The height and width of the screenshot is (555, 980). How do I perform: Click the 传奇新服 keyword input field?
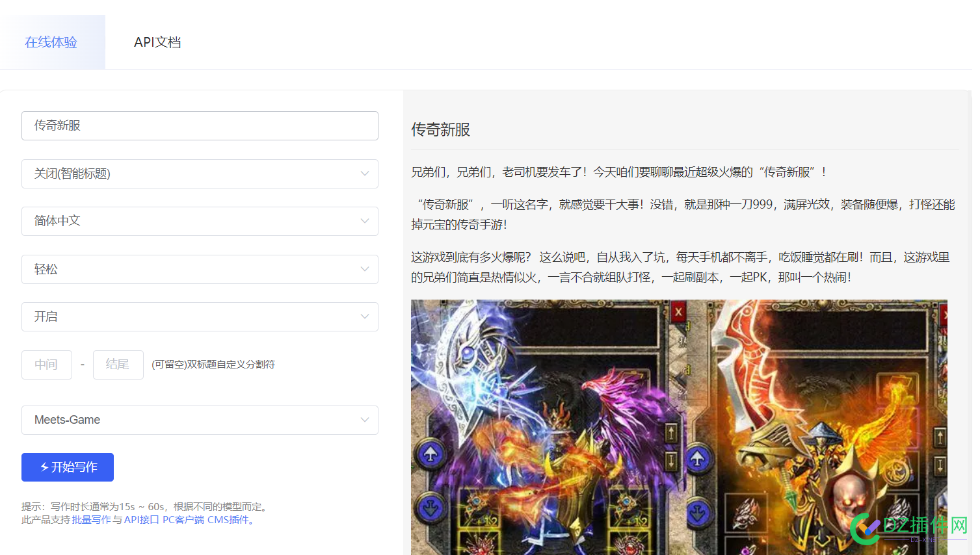click(200, 125)
